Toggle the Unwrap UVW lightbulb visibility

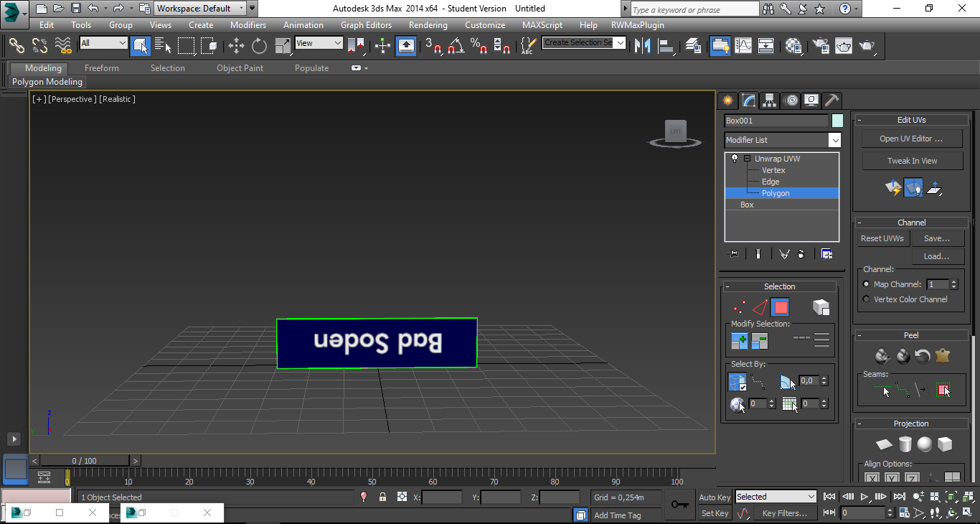click(734, 159)
